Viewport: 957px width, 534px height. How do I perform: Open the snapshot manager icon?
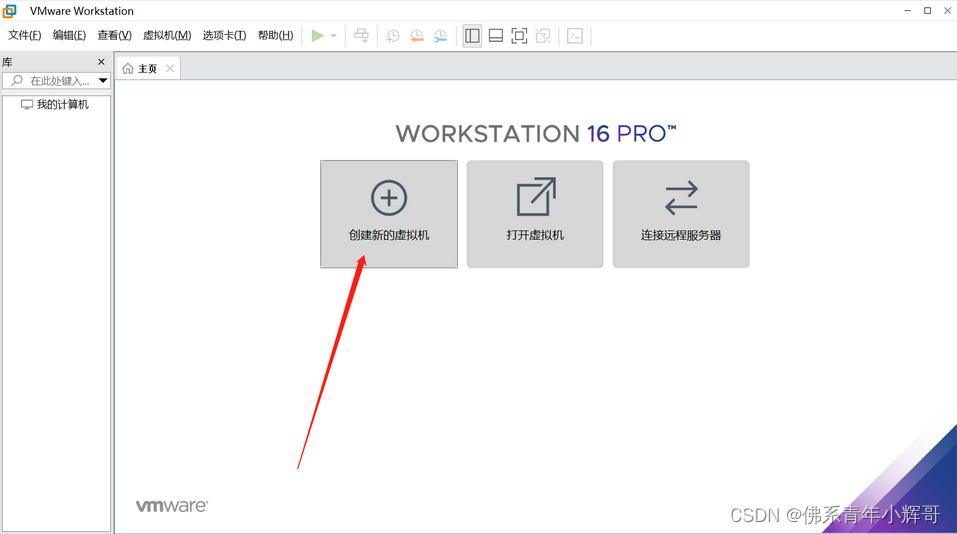[x=441, y=36]
